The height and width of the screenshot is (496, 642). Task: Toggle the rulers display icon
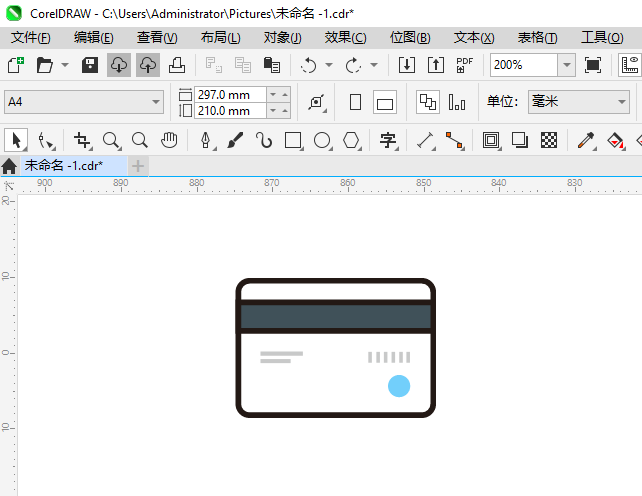click(x=630, y=65)
